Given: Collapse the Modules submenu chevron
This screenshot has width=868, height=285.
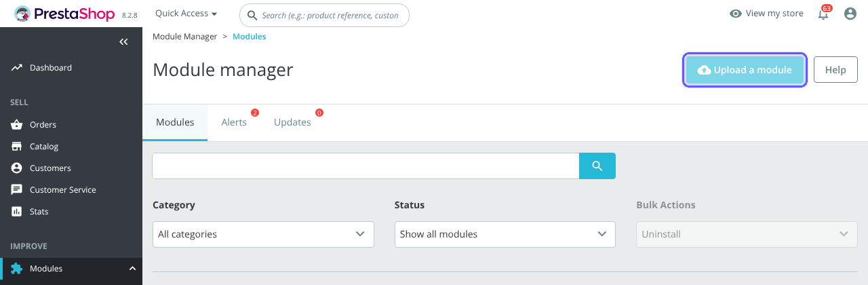Looking at the screenshot, I should tap(132, 269).
